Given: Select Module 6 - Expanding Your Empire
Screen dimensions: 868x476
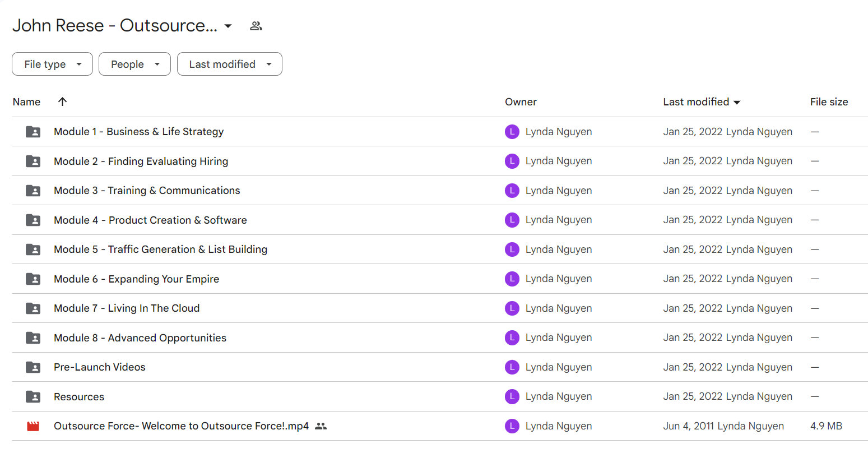Looking at the screenshot, I should coord(136,279).
